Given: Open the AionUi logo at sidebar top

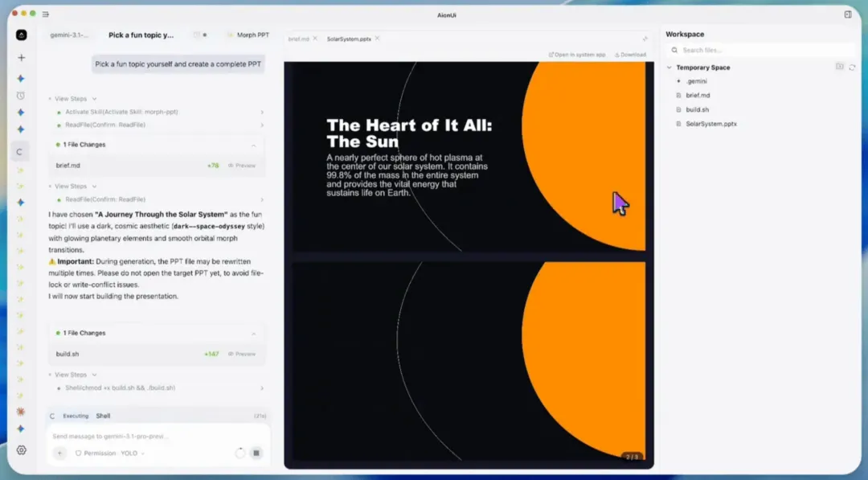Looking at the screenshot, I should (x=21, y=35).
